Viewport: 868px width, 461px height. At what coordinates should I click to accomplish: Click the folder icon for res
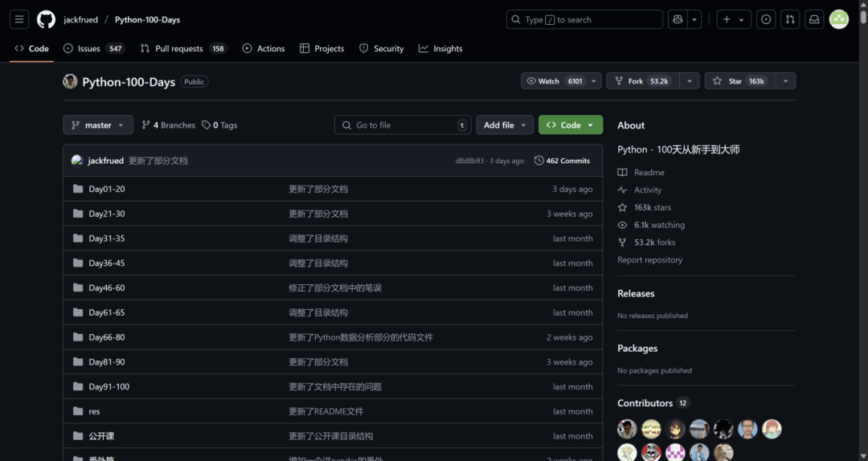[78, 411]
